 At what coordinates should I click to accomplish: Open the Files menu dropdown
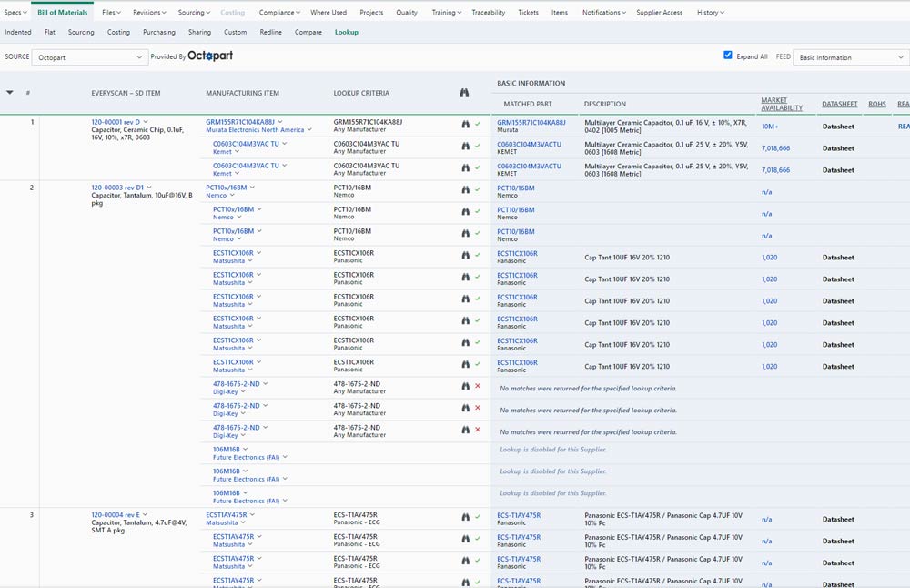111,12
